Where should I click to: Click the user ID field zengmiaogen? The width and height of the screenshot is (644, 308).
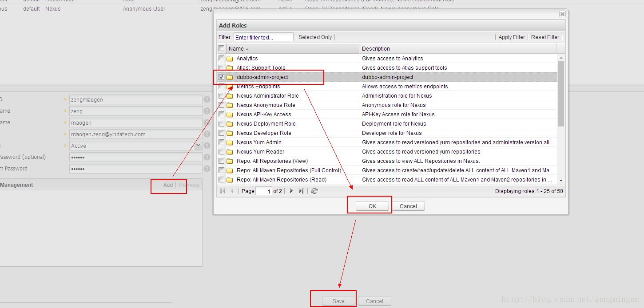[135, 100]
